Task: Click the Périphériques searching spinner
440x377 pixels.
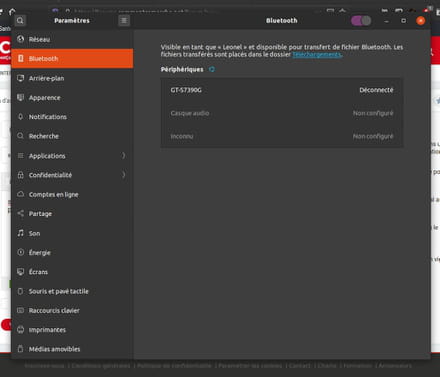Action: point(212,69)
